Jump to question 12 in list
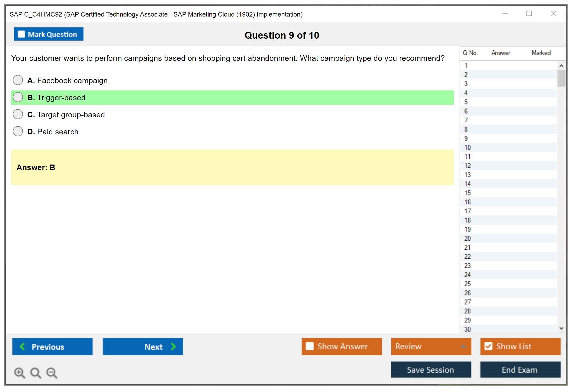Screen dimensions: 574x392 point(467,166)
